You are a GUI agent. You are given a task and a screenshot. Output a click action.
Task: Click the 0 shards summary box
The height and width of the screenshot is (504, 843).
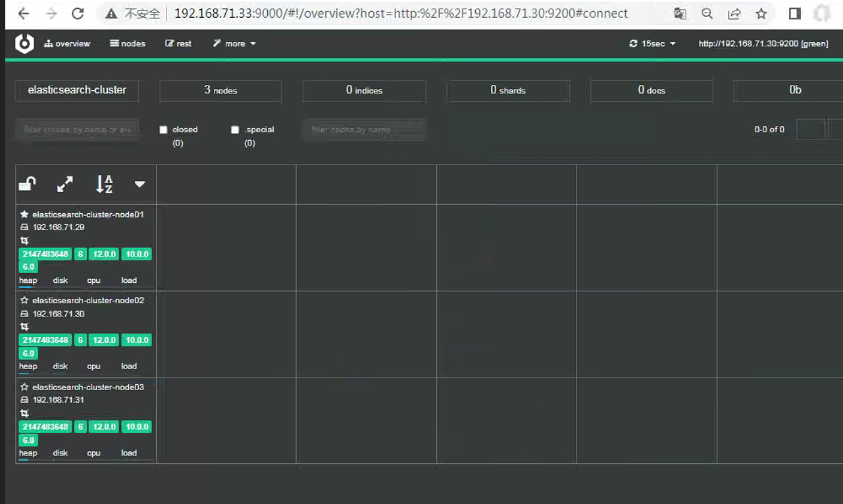(x=508, y=90)
